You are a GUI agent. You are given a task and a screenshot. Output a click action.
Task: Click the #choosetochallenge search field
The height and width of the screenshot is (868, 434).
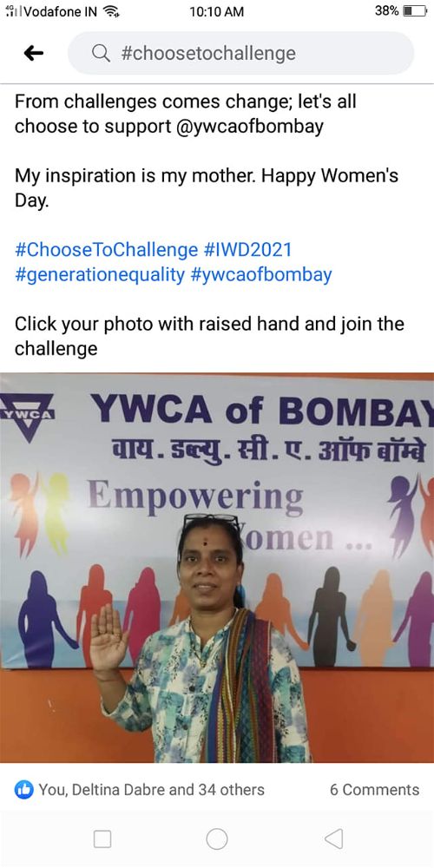(240, 53)
